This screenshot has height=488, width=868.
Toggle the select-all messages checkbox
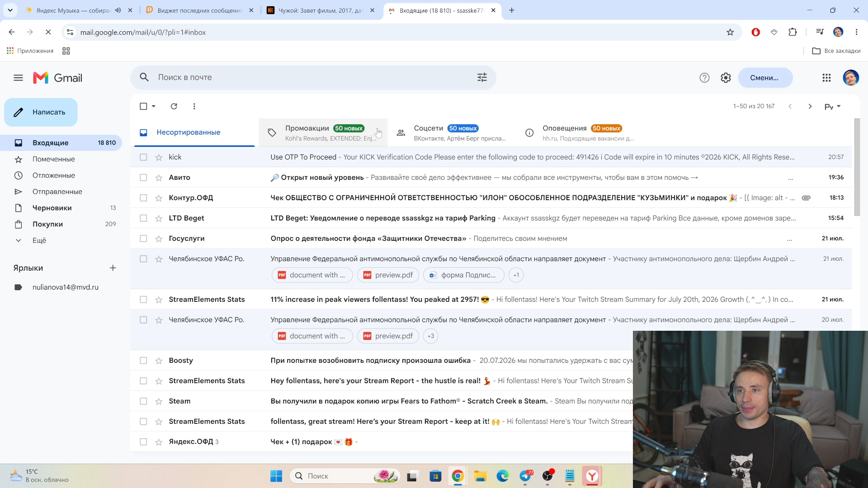pyautogui.click(x=143, y=106)
